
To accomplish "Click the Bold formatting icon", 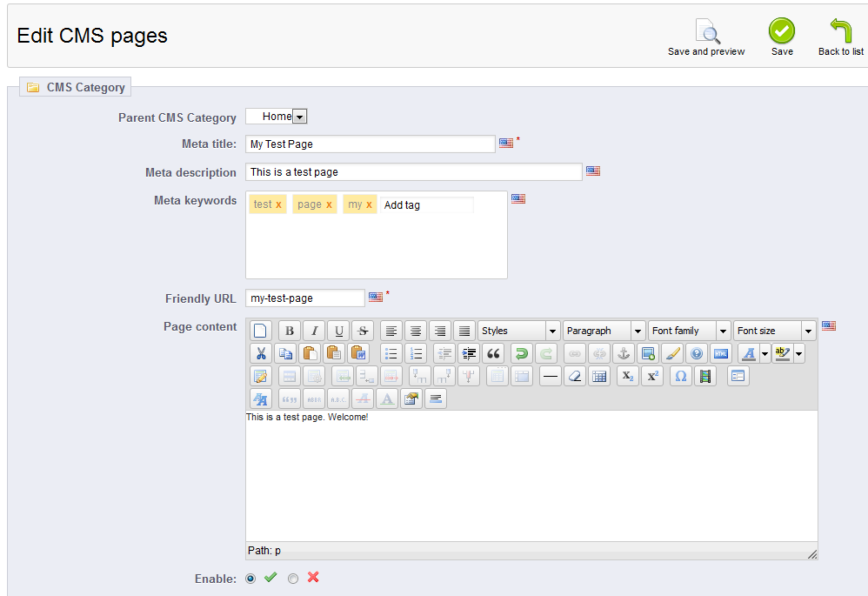I will (289, 331).
